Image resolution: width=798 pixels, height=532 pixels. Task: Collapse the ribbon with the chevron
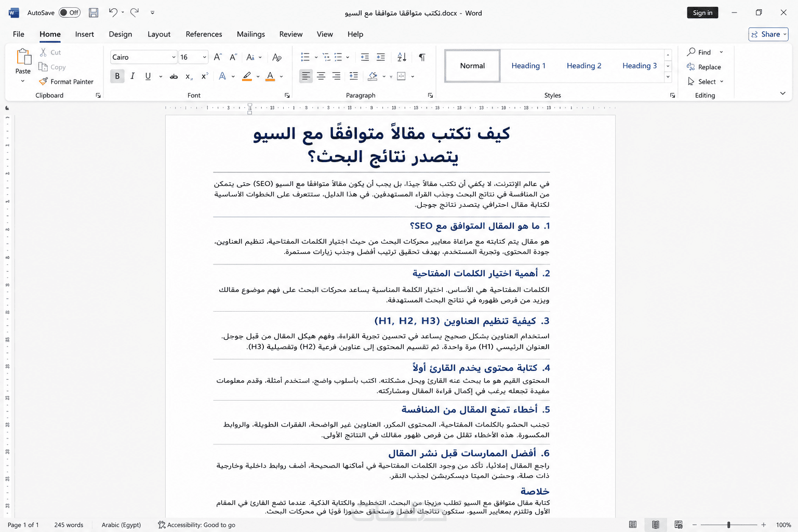[783, 94]
